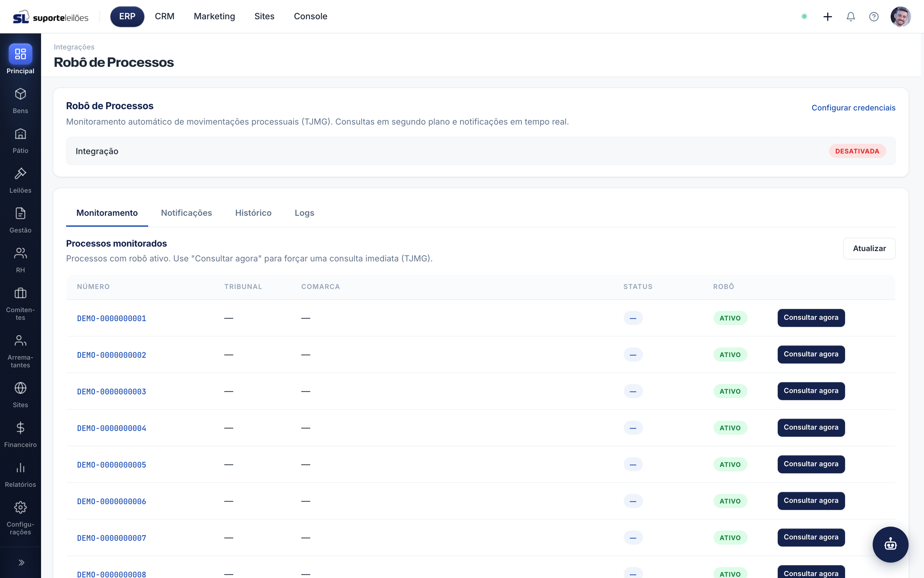Image resolution: width=924 pixels, height=578 pixels.
Task: Click ATIVO badge in DEMO-0000000001 row
Action: click(x=730, y=318)
